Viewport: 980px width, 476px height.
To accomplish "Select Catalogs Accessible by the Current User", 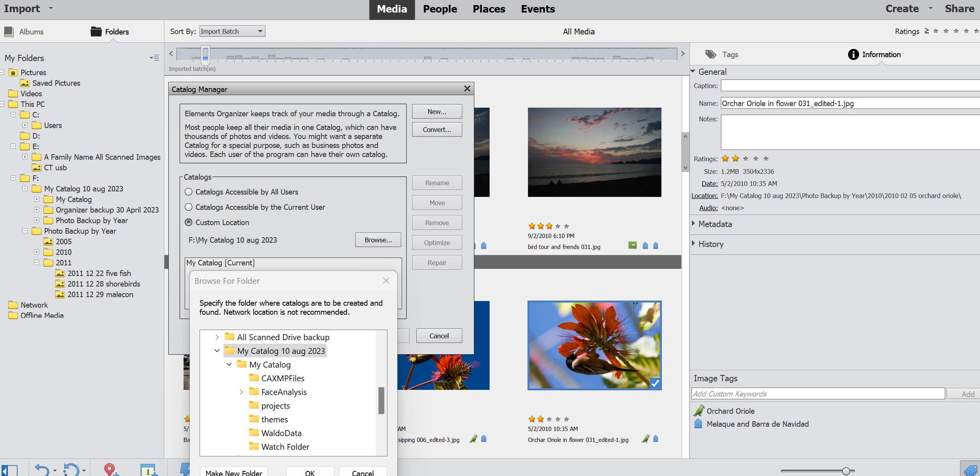I will pos(189,207).
